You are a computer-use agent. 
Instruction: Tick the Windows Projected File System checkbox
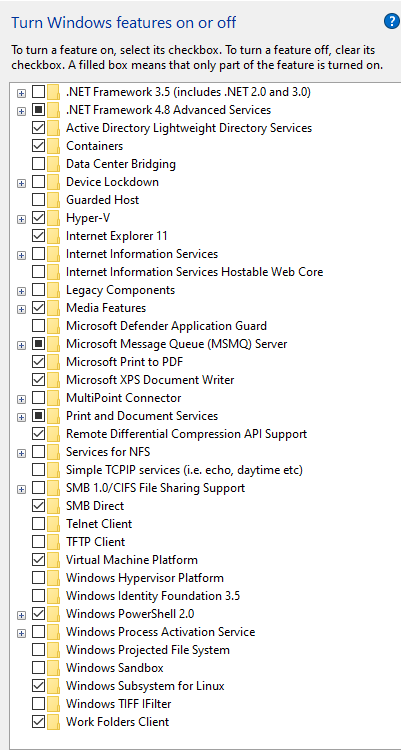click(39, 650)
